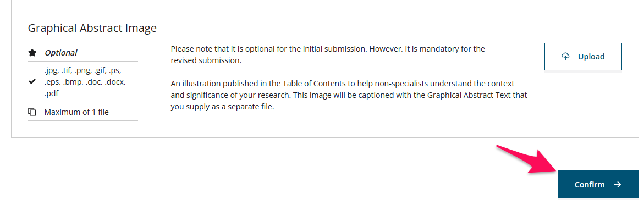Select the Graphical Abstract Image heading
The height and width of the screenshot is (210, 644).
[92, 28]
